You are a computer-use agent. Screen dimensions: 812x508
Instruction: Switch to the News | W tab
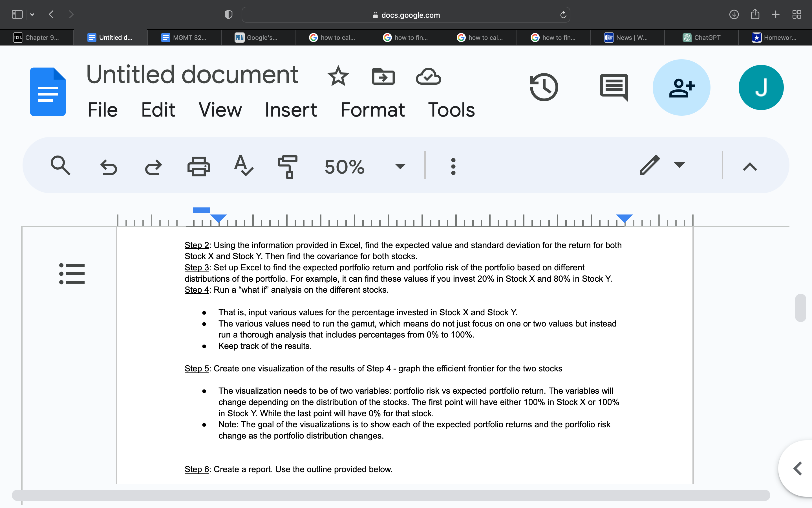coord(627,38)
